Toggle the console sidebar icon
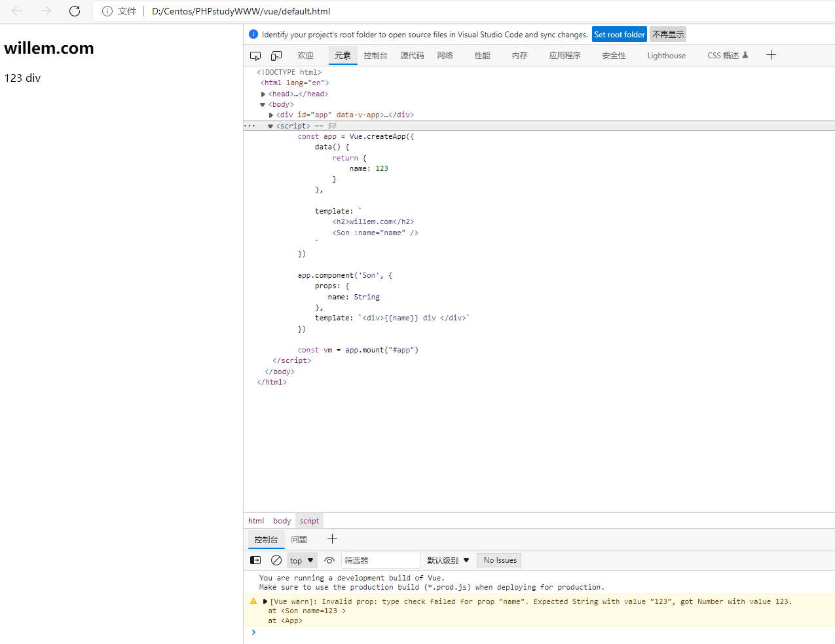Screen dimensions: 835x644 coord(255,560)
